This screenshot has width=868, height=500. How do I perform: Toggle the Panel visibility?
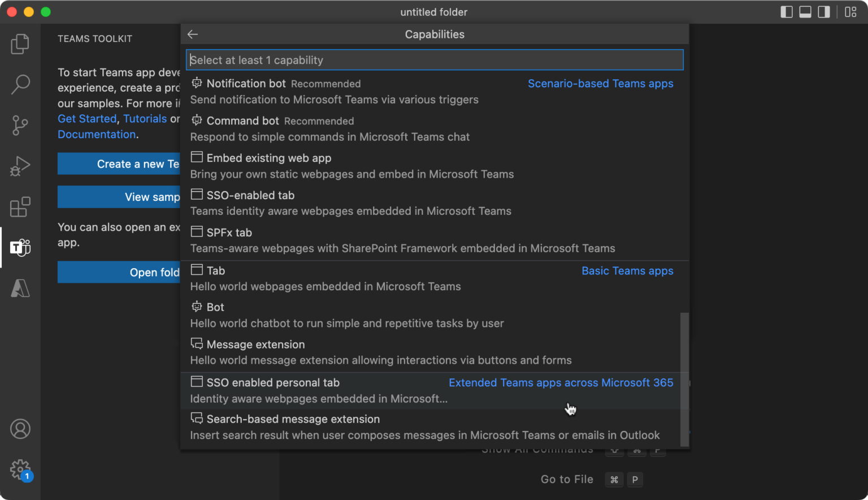click(x=805, y=11)
